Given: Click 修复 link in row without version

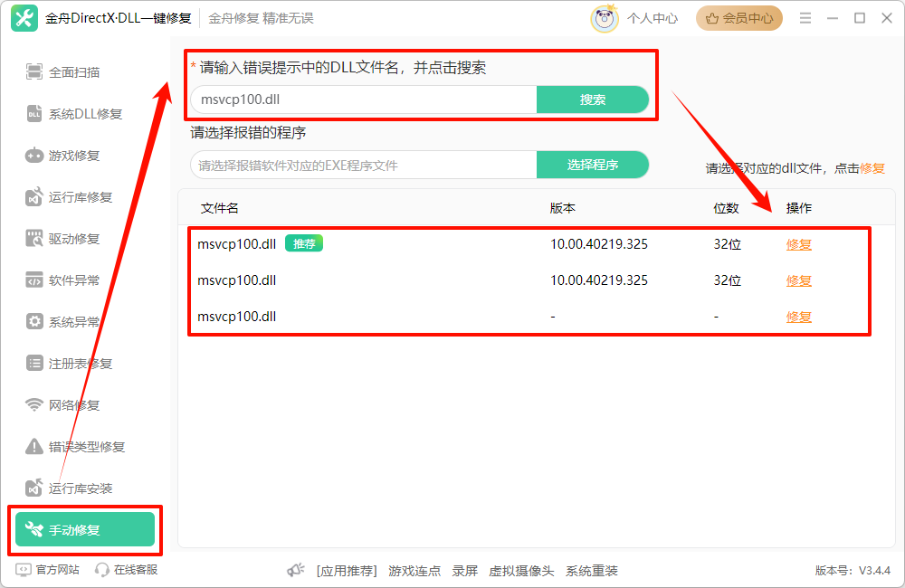Looking at the screenshot, I should (x=799, y=317).
